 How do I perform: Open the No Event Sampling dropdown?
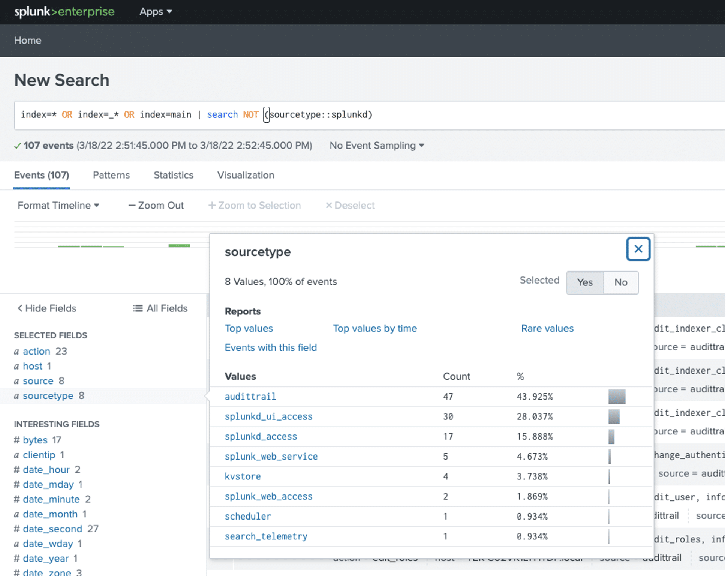377,145
